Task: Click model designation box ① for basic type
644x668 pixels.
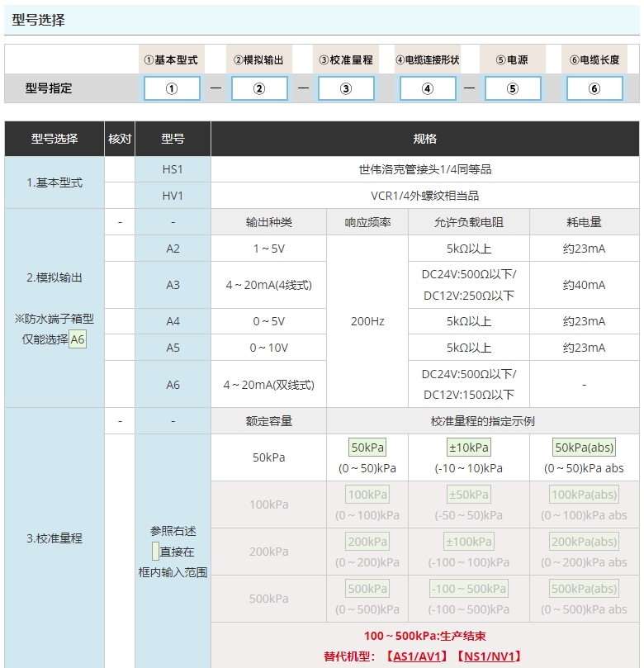Action: [172, 88]
